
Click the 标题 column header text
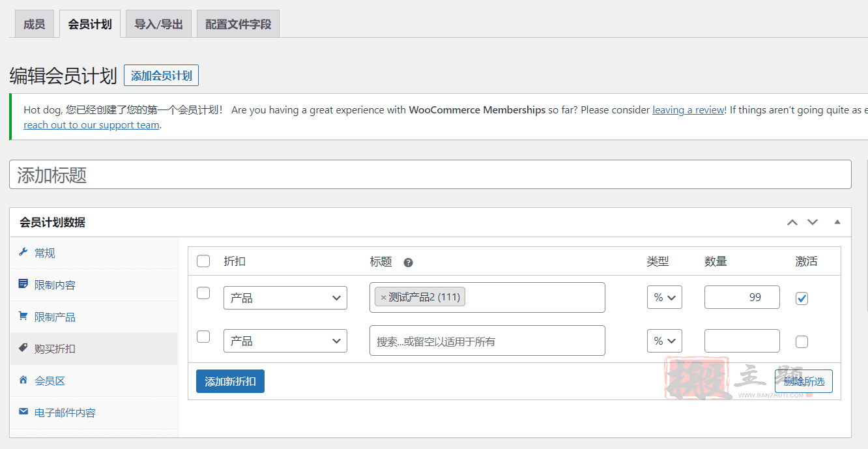[381, 261]
